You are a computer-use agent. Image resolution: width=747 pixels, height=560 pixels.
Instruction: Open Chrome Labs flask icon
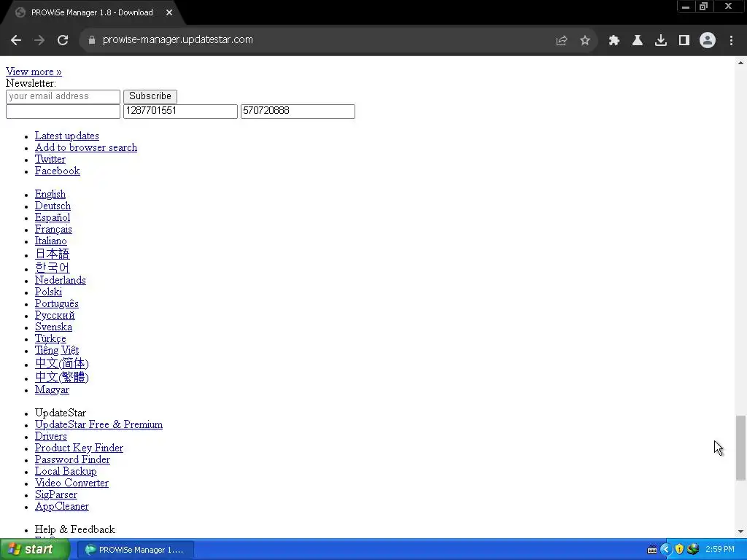coord(638,41)
